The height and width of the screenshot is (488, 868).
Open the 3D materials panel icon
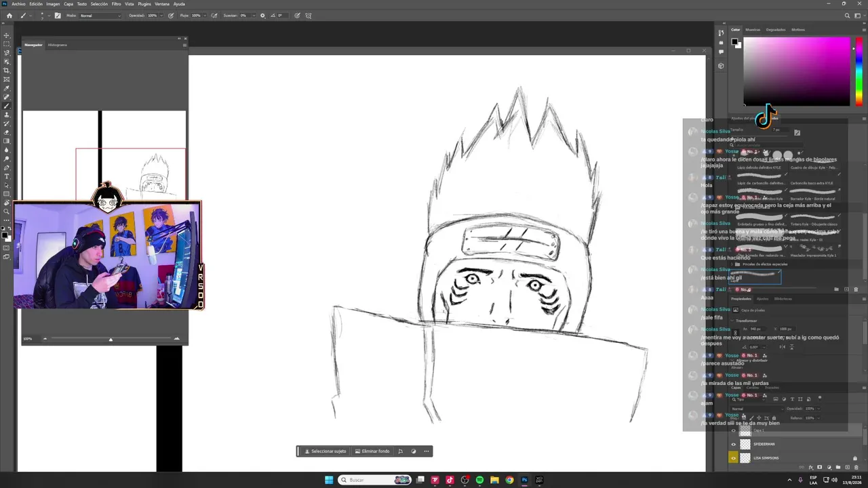click(x=721, y=66)
